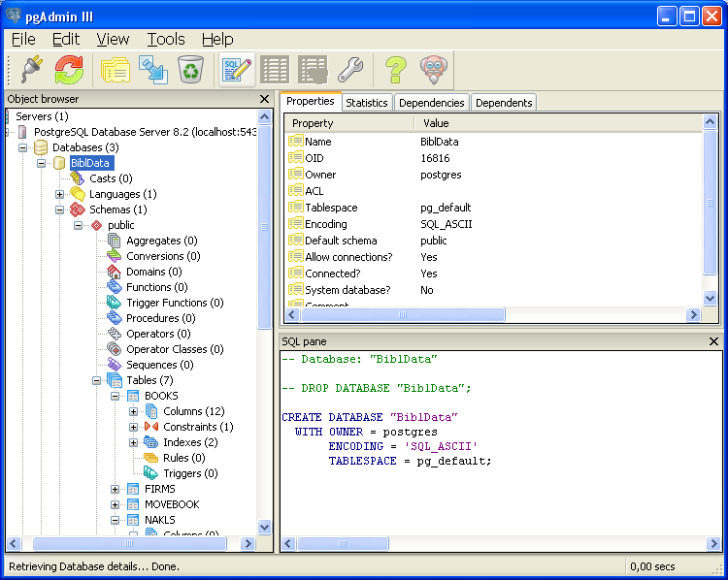
Task: Open the guru hint face icon
Action: coord(434,70)
